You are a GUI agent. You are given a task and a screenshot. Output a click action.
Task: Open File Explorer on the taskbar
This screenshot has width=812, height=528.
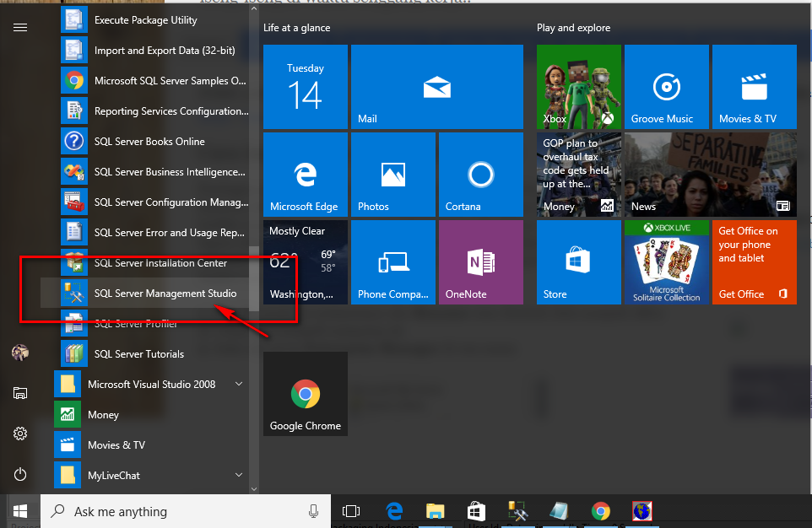point(435,511)
